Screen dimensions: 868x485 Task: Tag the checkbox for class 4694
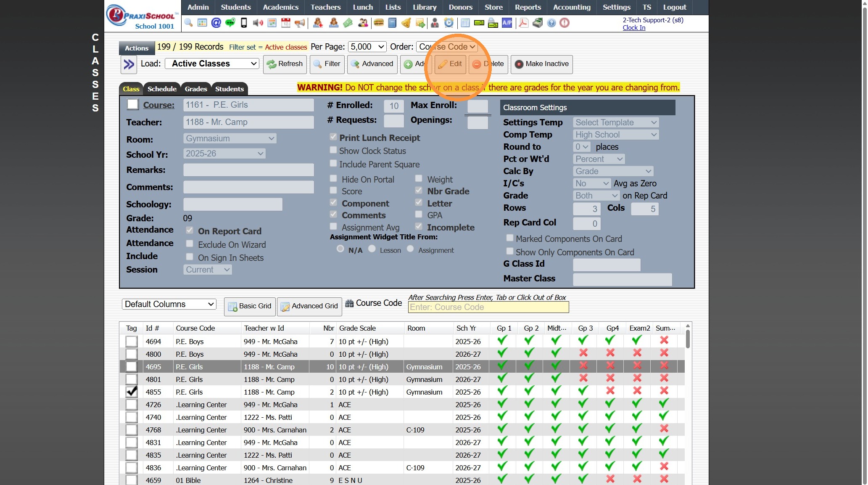point(132,342)
